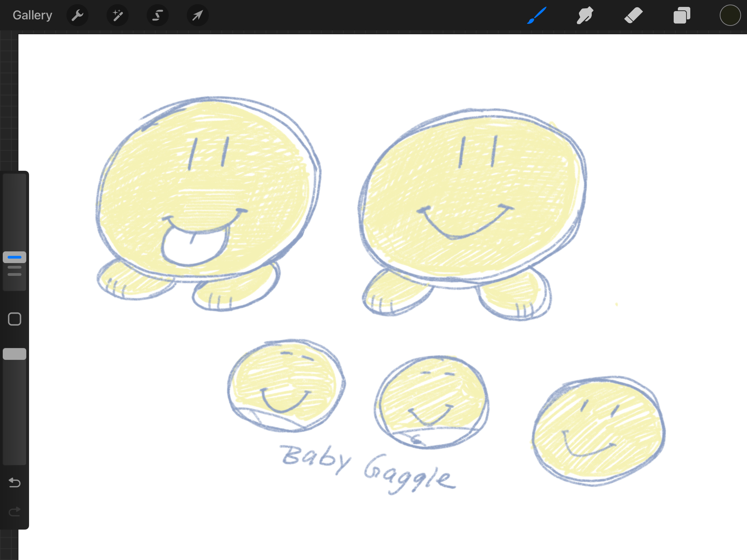
Task: Click the brush size slider handle
Action: [x=15, y=258]
